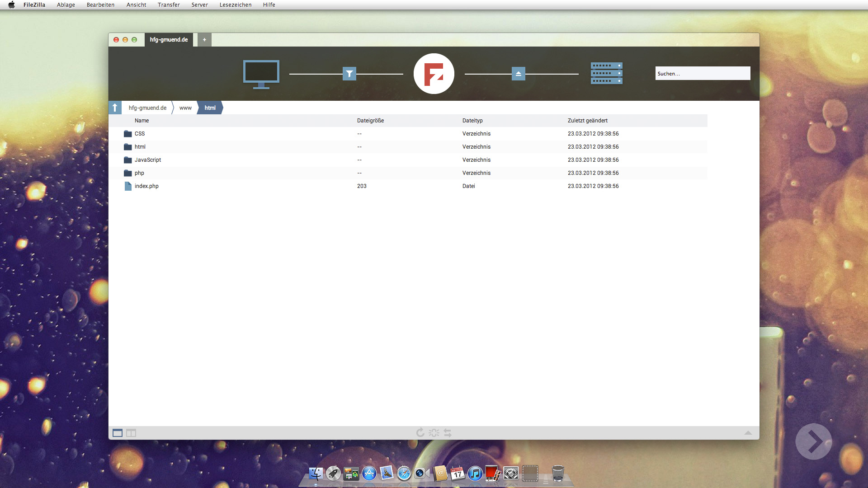868x488 pixels.
Task: Open the filter tool in the connection bar
Action: coord(349,73)
